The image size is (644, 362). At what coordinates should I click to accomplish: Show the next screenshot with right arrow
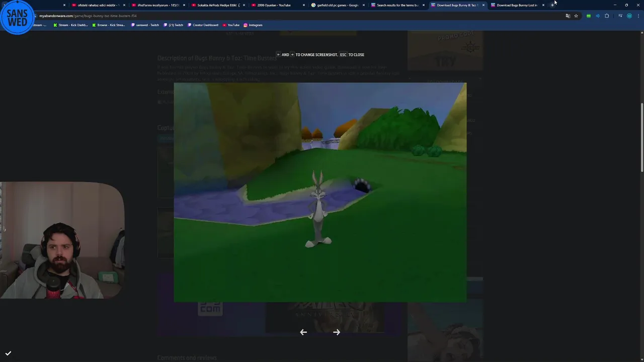pyautogui.click(x=337, y=332)
